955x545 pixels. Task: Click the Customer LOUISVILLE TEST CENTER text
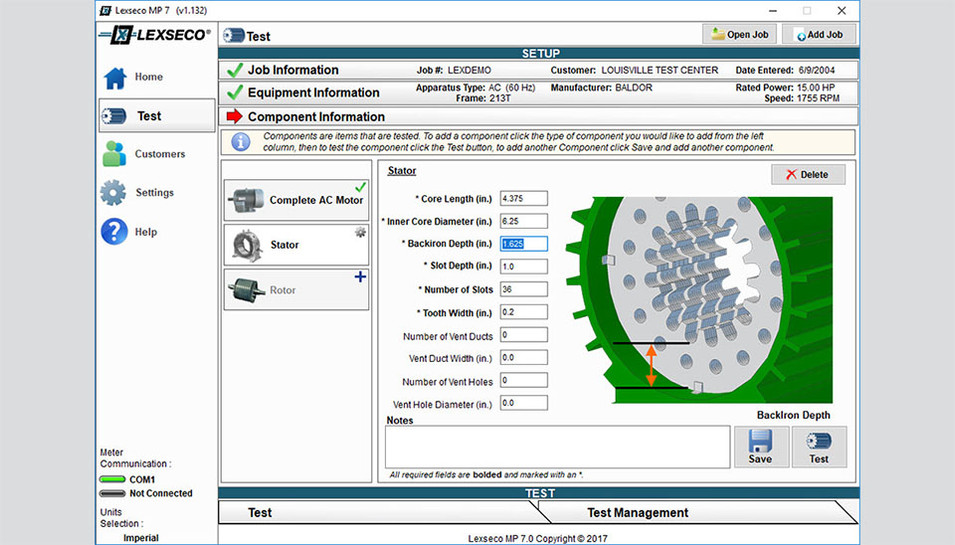(x=634, y=70)
